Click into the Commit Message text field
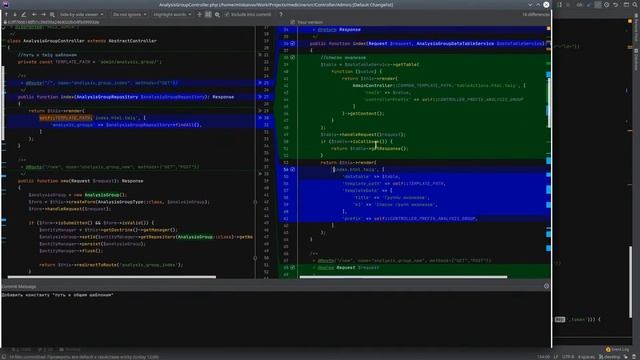 coord(276,318)
